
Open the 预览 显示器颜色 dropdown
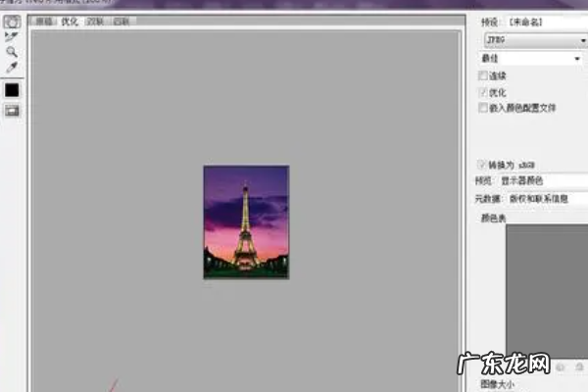tap(544, 180)
